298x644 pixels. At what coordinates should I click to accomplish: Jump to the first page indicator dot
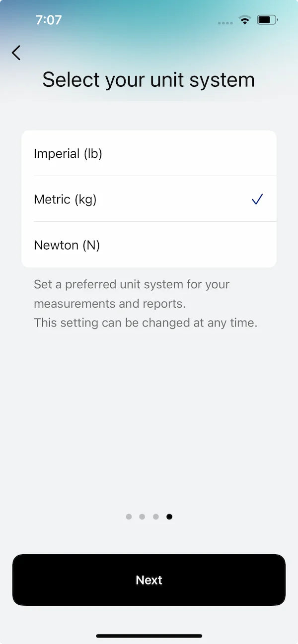(x=129, y=516)
